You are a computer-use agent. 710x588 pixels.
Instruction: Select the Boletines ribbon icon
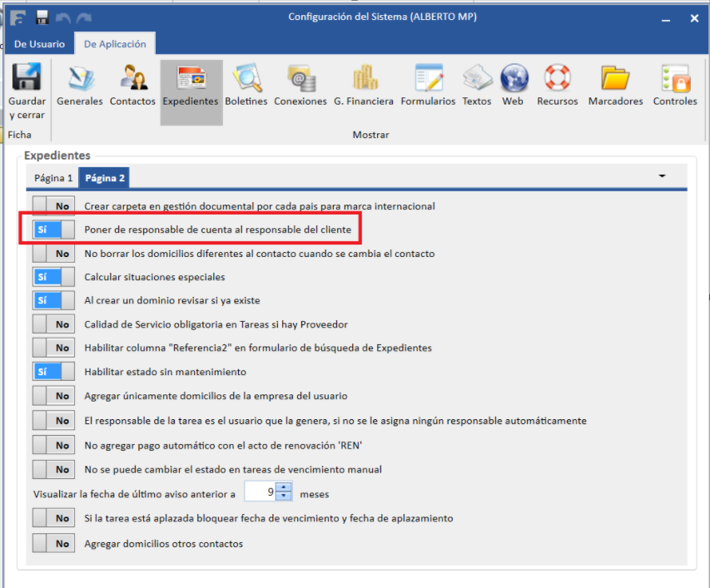[246, 81]
